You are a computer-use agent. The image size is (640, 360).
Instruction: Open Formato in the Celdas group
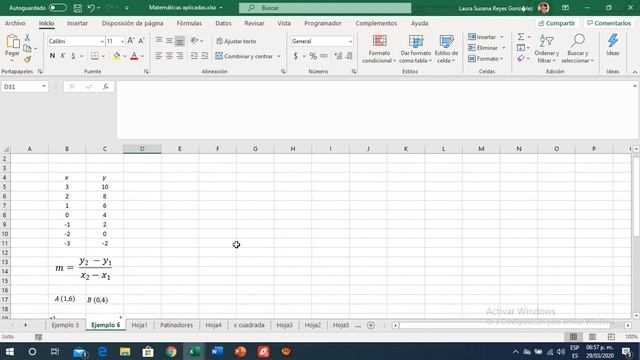(485, 59)
